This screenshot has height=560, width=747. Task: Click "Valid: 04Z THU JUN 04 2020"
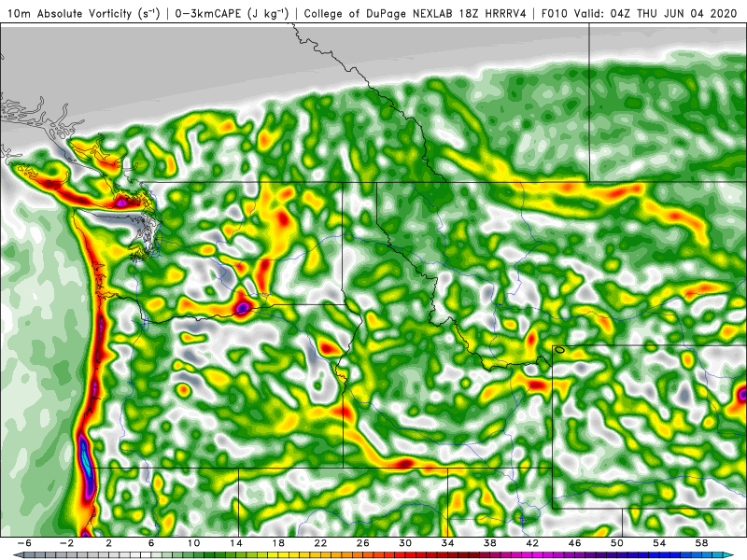pos(655,13)
